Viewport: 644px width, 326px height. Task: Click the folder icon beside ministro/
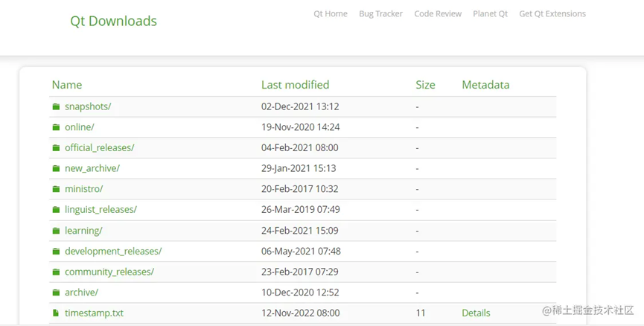[x=56, y=189]
